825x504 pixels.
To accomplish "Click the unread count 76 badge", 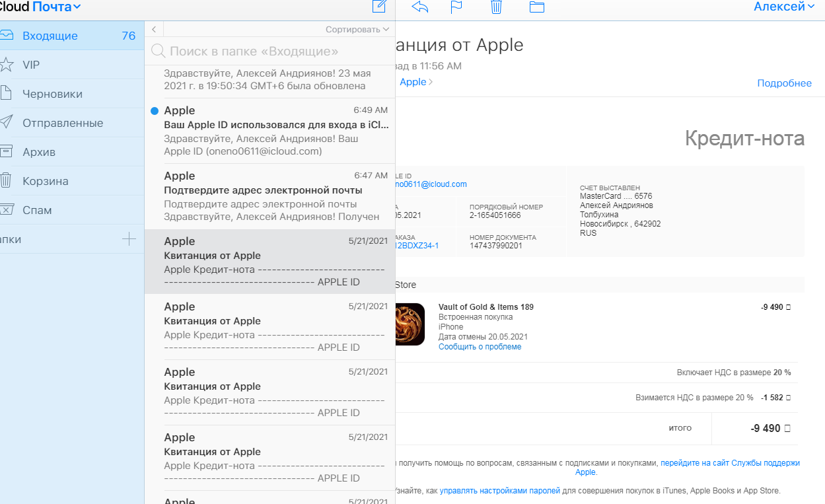I will 129,36.
